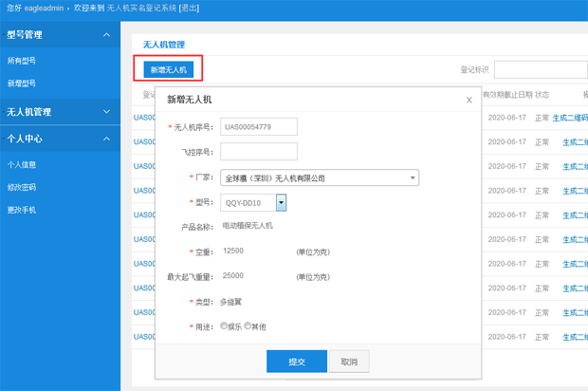
Task: Click the 型号管理 section header
Action: click(x=60, y=35)
